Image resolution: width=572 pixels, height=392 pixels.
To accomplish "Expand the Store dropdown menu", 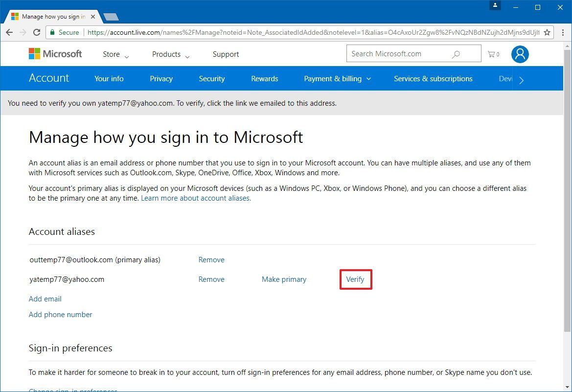I will (116, 54).
